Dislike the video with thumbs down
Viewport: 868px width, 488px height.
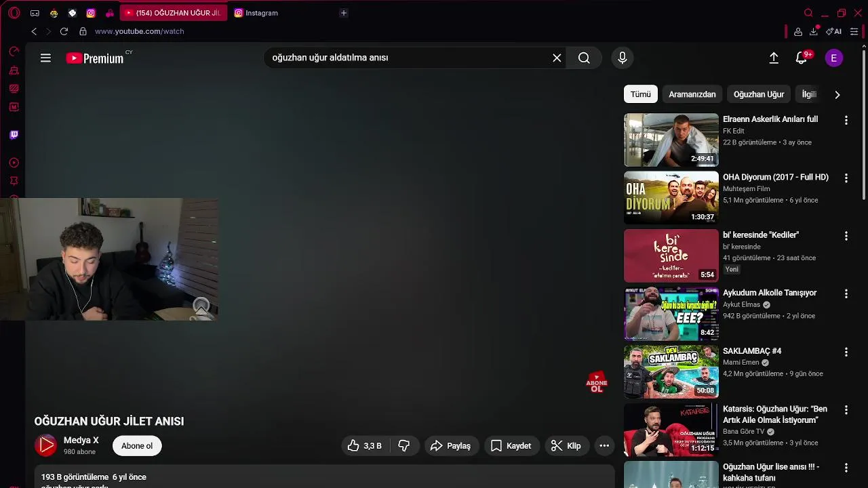point(404,446)
